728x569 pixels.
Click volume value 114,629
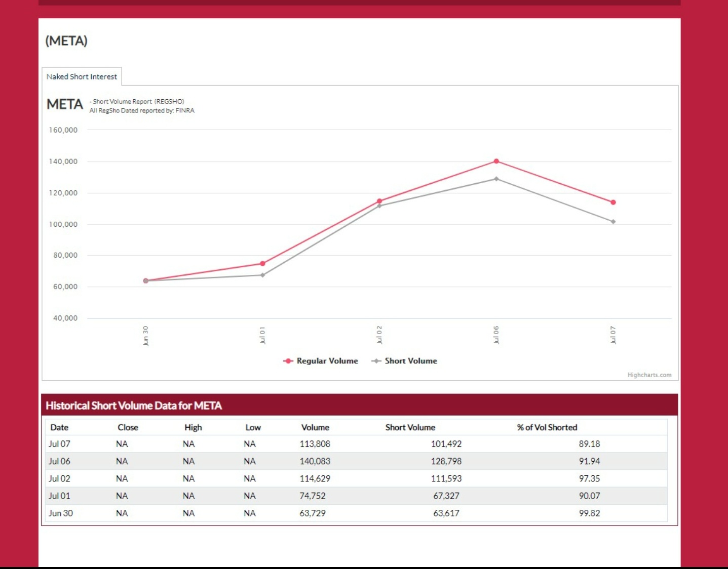coord(315,478)
